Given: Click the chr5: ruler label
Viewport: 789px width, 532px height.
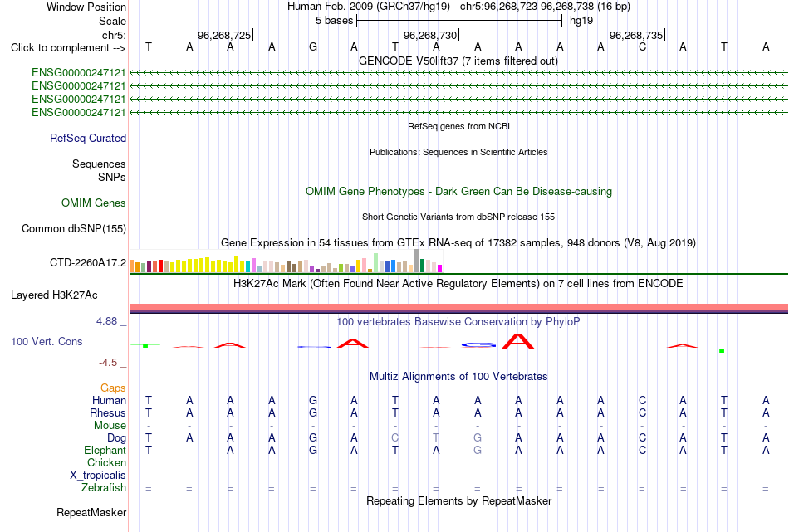Looking at the screenshot, I should tap(114, 35).
